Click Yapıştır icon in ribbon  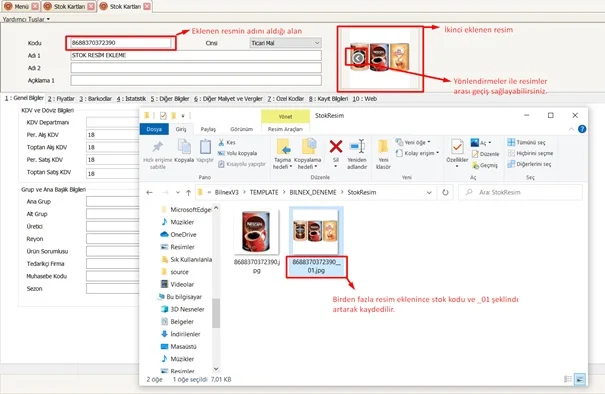tap(205, 147)
